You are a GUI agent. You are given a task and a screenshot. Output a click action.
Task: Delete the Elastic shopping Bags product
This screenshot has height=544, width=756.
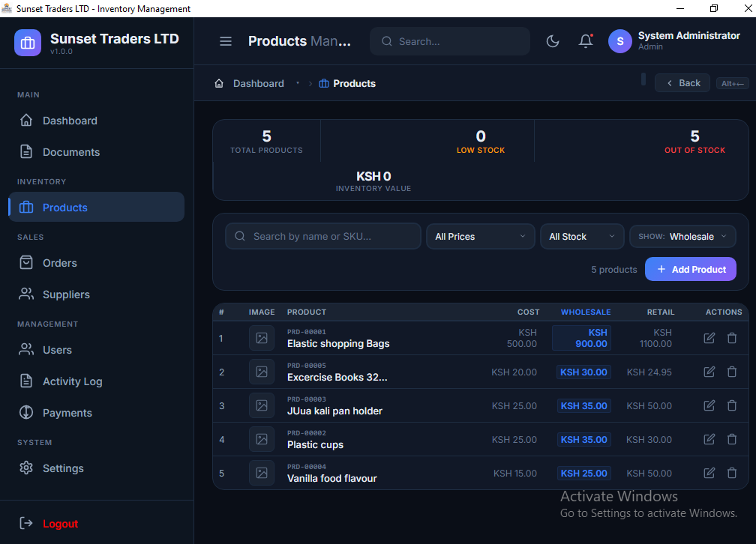(x=732, y=338)
